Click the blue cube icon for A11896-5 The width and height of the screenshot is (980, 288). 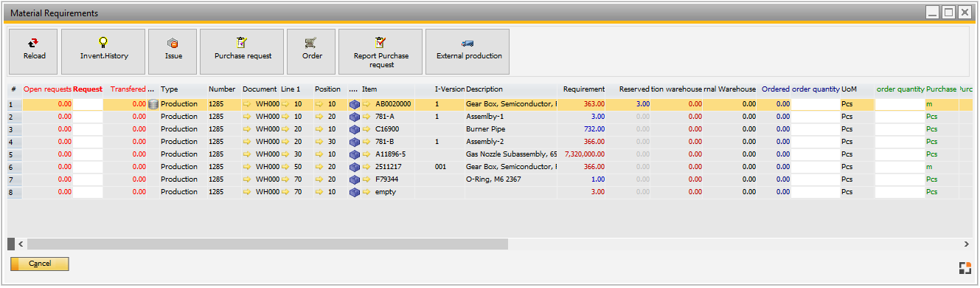point(355,154)
